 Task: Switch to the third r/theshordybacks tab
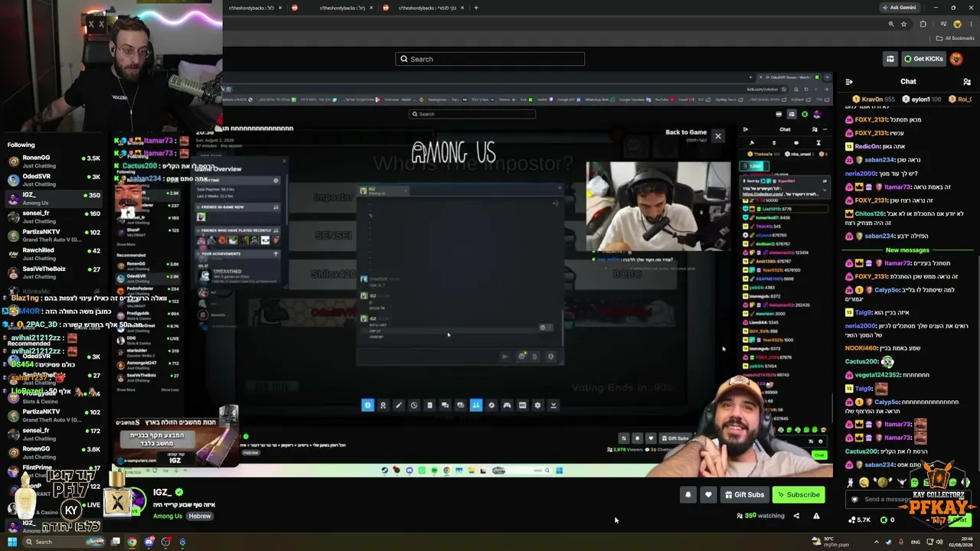coord(423,8)
